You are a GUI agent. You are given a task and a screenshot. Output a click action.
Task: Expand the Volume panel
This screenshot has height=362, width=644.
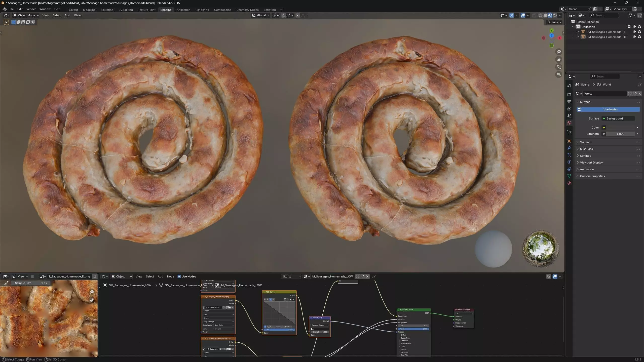coord(608,142)
